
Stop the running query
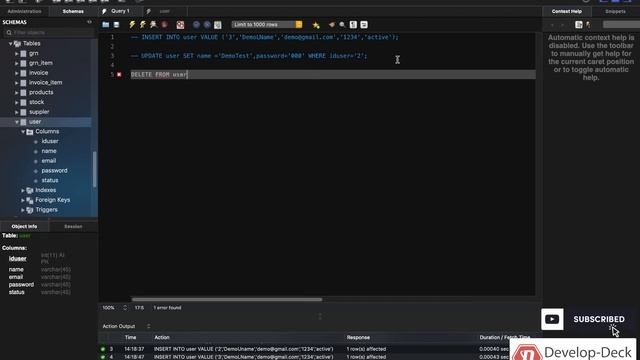coord(164,25)
